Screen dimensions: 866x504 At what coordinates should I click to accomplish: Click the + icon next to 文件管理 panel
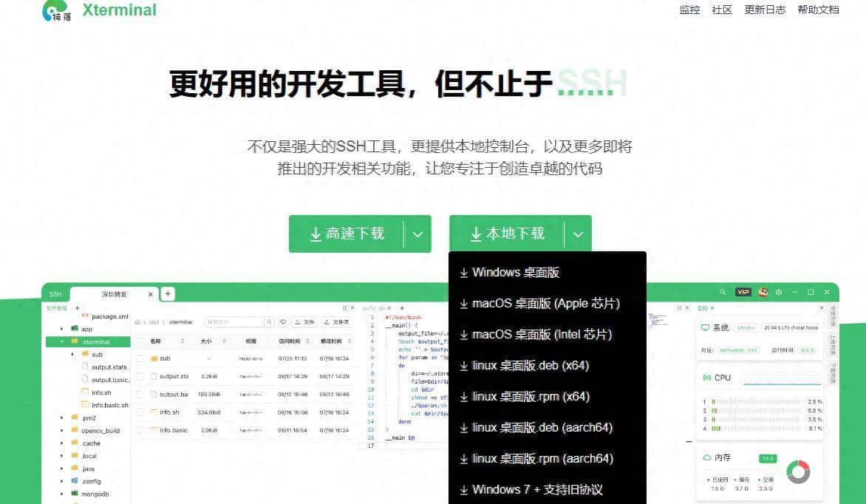78,308
